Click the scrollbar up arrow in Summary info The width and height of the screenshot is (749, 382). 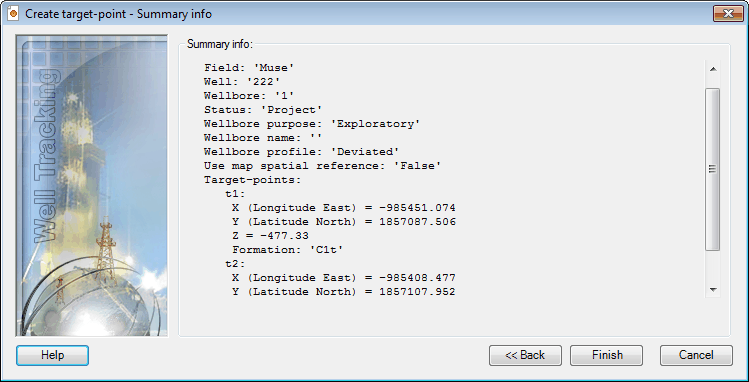point(713,69)
